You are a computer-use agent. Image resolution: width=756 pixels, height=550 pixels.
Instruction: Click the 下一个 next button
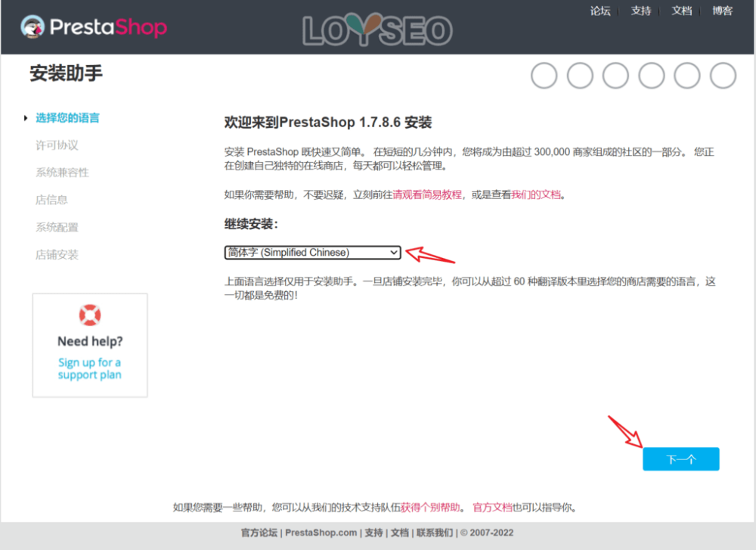pos(681,458)
